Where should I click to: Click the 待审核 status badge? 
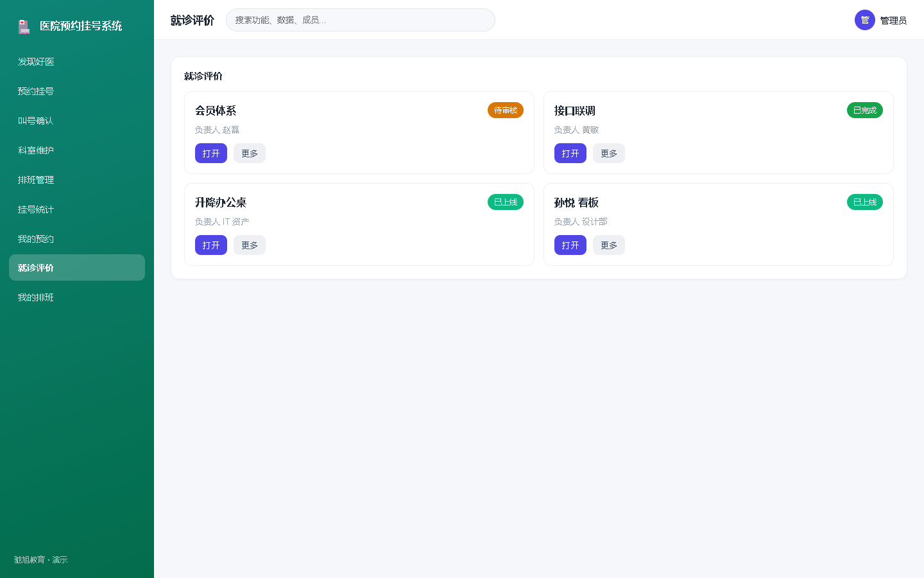coord(506,110)
